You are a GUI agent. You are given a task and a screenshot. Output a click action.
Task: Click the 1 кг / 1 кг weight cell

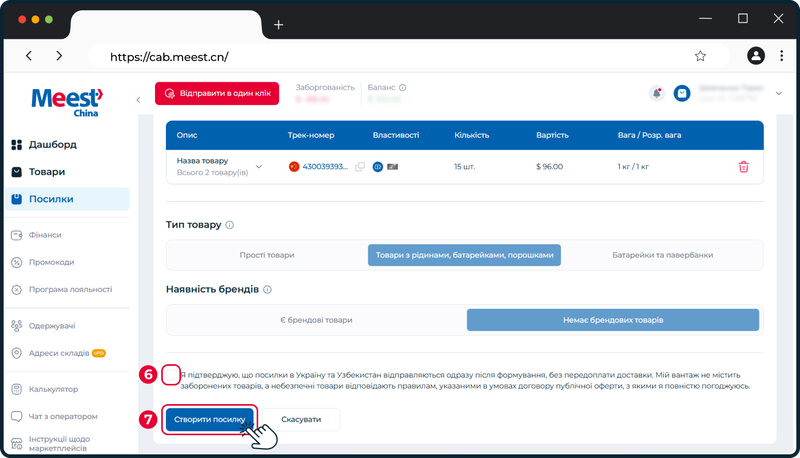(x=633, y=166)
